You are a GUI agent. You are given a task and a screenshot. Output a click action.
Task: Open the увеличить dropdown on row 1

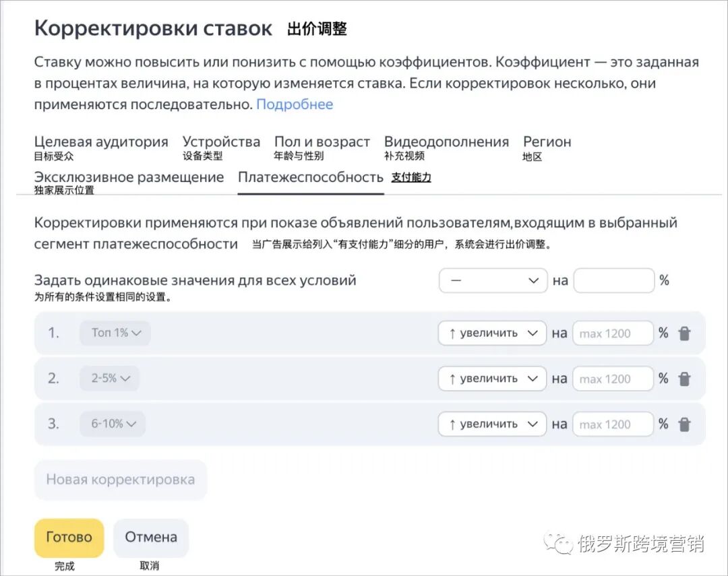pyautogui.click(x=491, y=333)
